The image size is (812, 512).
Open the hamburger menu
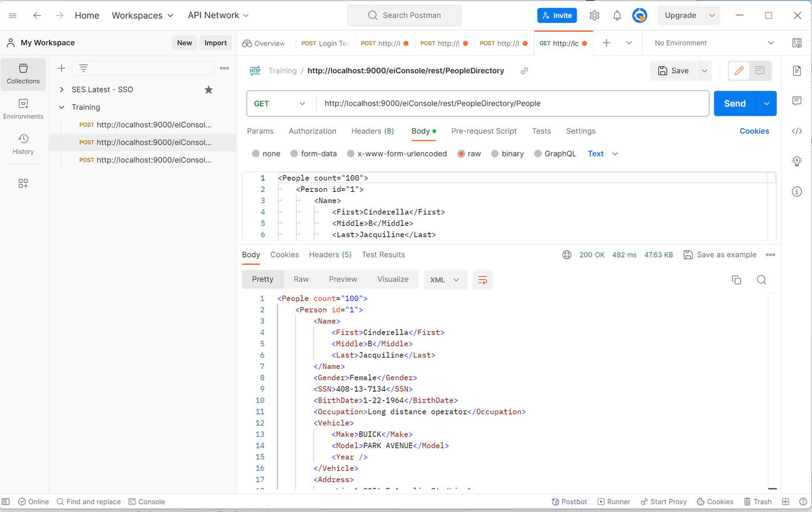[12, 15]
